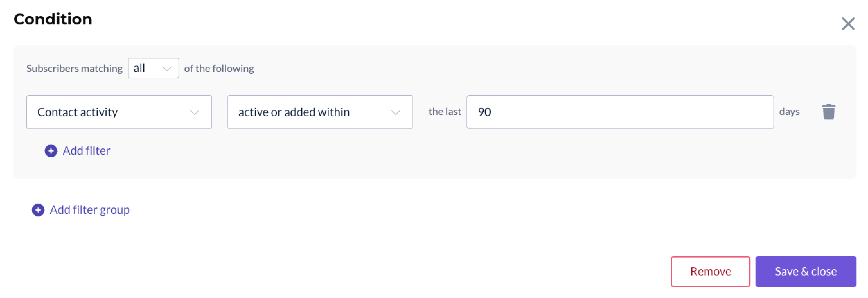Click the plus icon beside Add filter group
Screen dimensions: 868x298
pos(38,210)
